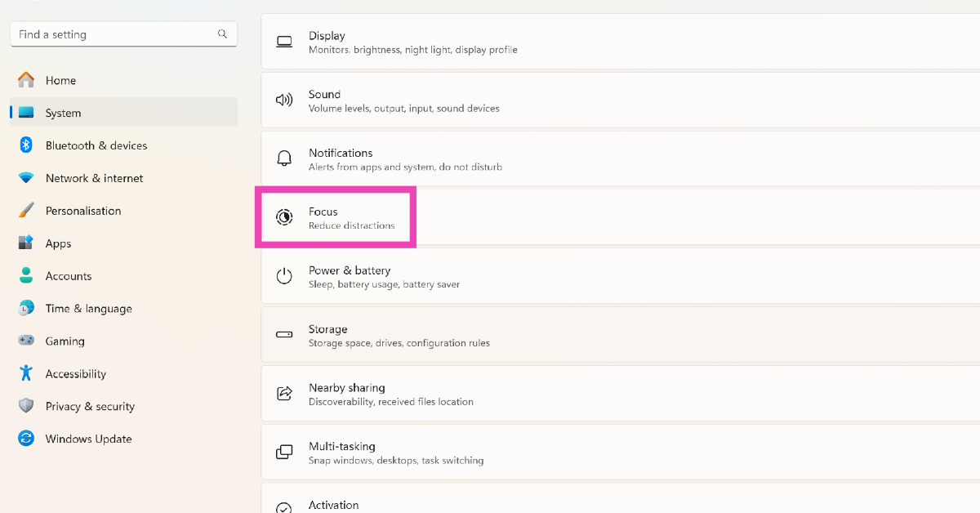
Task: Open Home in the sidebar
Action: pos(60,80)
